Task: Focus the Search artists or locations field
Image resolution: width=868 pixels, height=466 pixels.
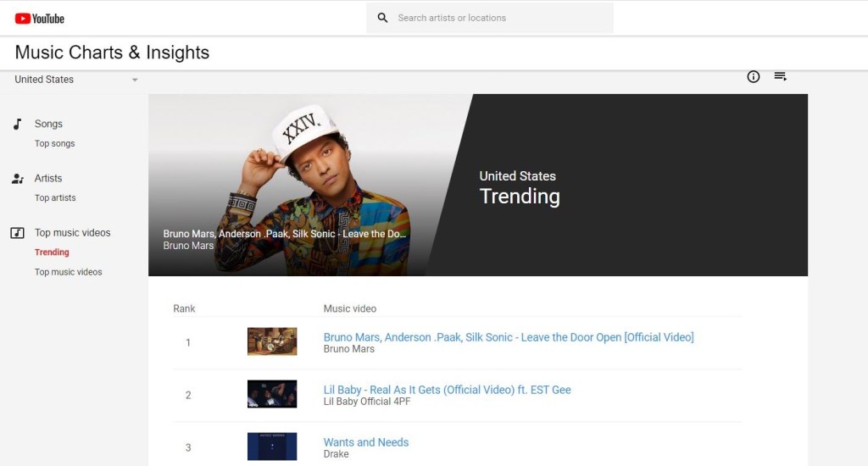Action: tap(490, 18)
